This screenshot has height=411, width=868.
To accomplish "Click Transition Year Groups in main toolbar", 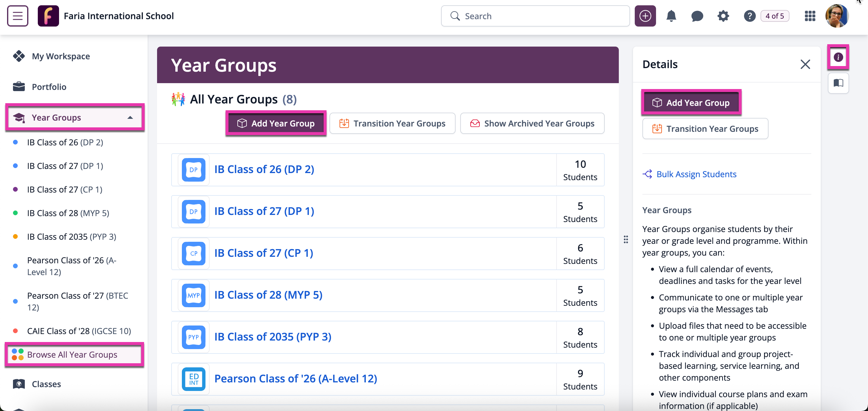I will pyautogui.click(x=392, y=124).
